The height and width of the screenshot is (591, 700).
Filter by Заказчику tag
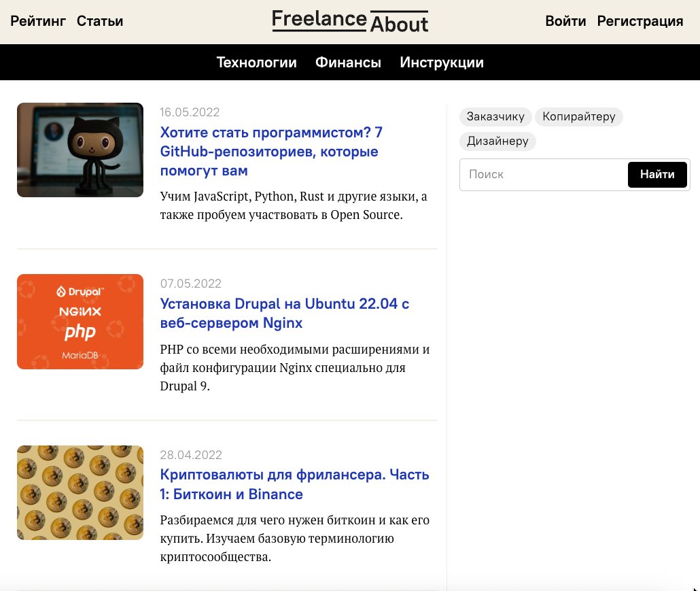[495, 116]
